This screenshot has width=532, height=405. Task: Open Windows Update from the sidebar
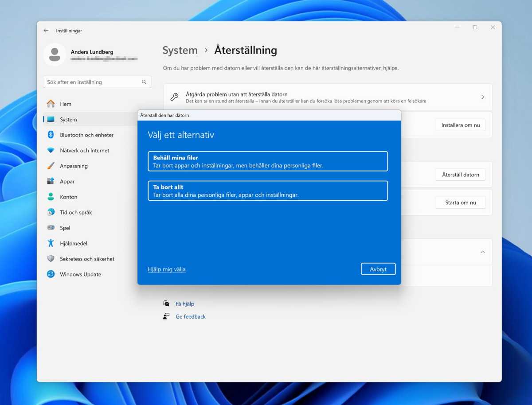click(80, 274)
